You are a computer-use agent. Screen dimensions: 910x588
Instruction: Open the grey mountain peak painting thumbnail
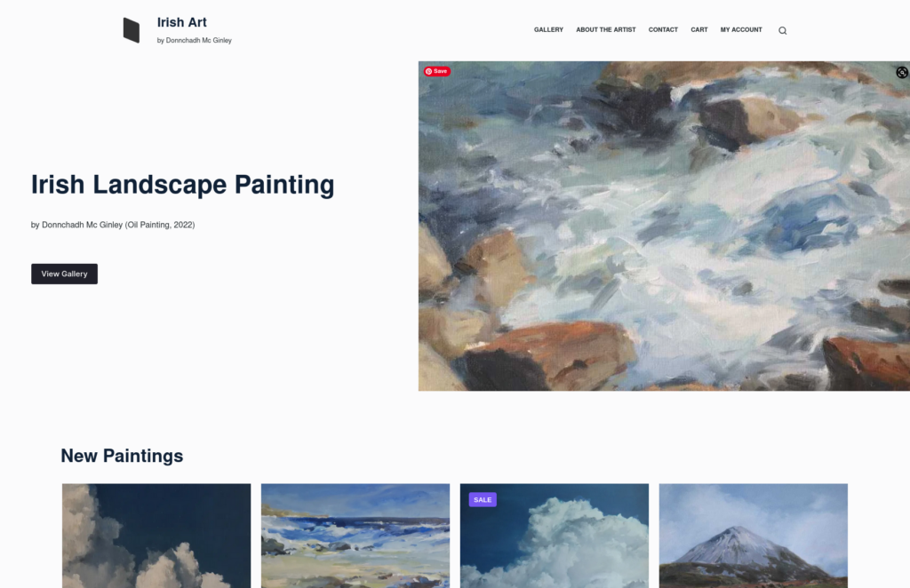(754, 536)
